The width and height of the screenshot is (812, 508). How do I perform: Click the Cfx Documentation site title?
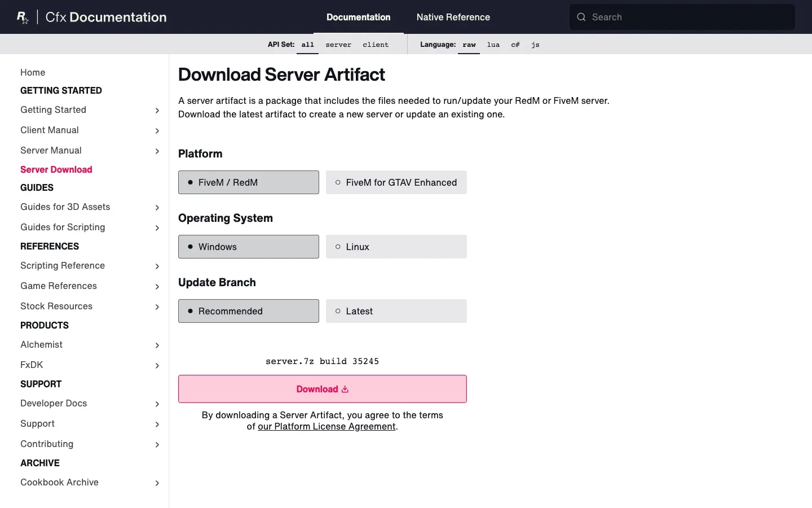(106, 17)
